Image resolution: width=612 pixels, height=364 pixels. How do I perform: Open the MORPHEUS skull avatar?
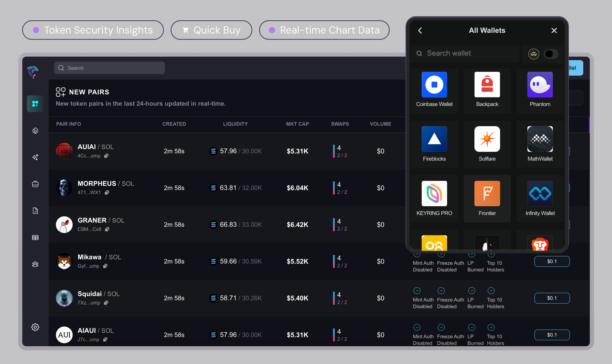pyautogui.click(x=64, y=188)
